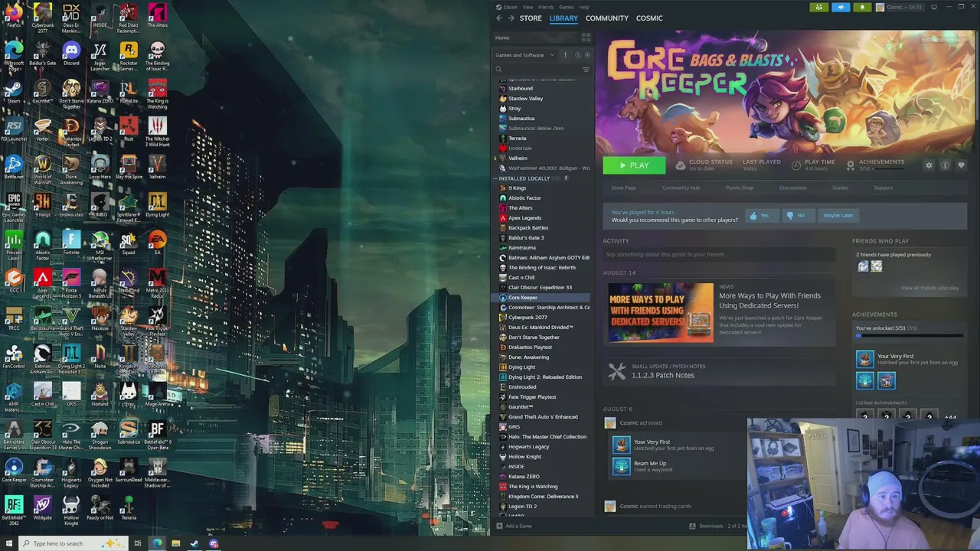Click Maybe Later on recommendation prompt
The height and width of the screenshot is (551, 980).
(838, 216)
